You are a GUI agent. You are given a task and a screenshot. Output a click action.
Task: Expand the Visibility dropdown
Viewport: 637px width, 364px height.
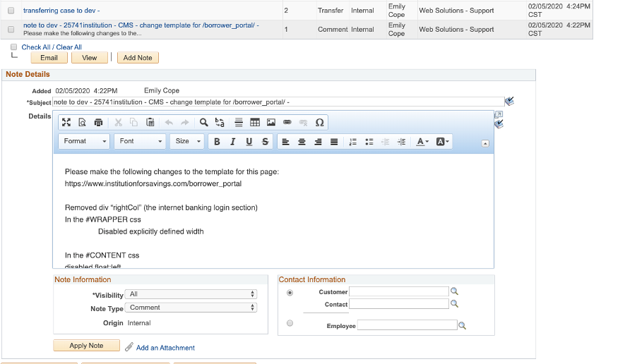click(x=191, y=294)
